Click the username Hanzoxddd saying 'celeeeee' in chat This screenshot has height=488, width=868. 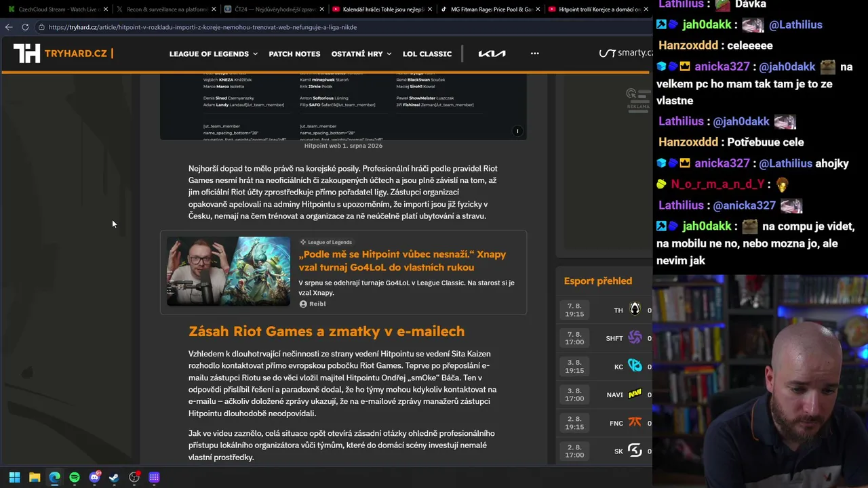click(x=688, y=45)
